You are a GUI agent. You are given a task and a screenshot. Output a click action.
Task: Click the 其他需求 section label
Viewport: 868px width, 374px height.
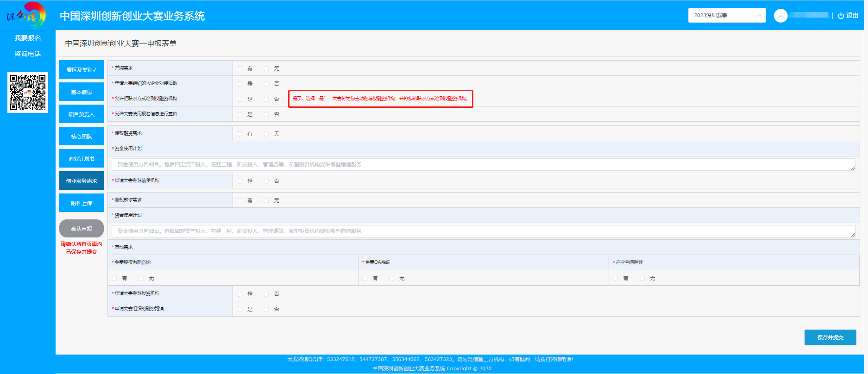[124, 247]
